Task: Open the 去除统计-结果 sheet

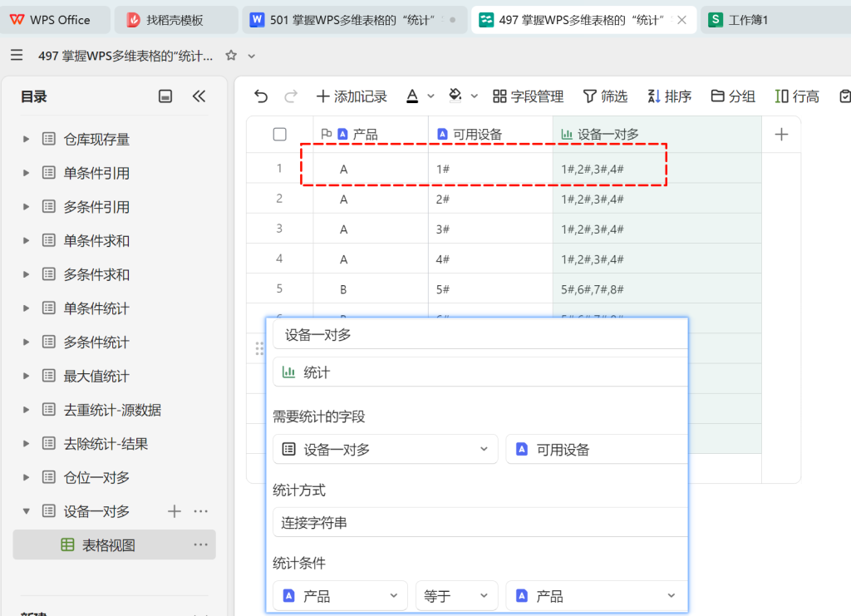Action: (106, 444)
